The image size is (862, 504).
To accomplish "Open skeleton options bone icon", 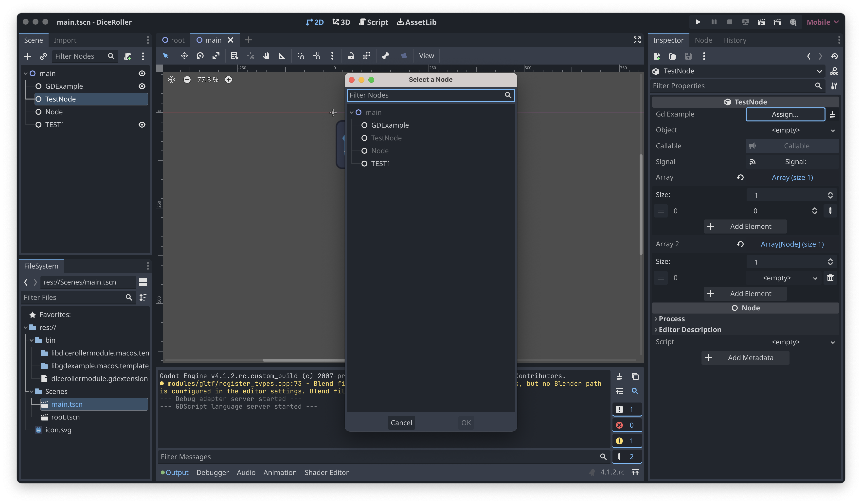I will pyautogui.click(x=385, y=56).
